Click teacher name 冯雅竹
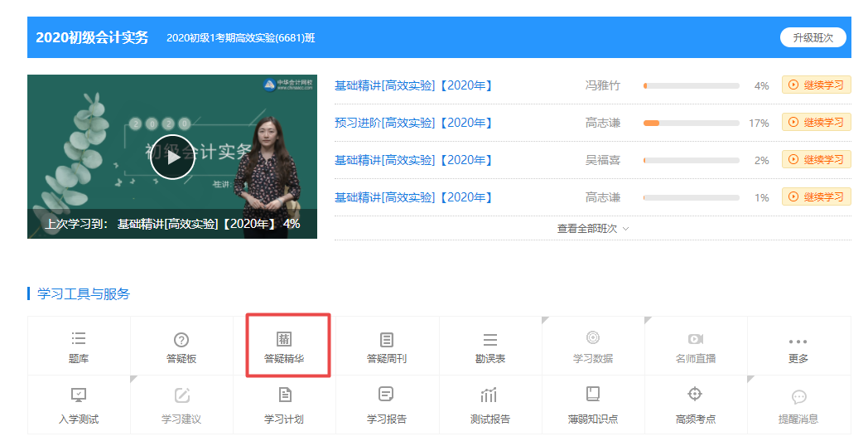 (x=603, y=85)
